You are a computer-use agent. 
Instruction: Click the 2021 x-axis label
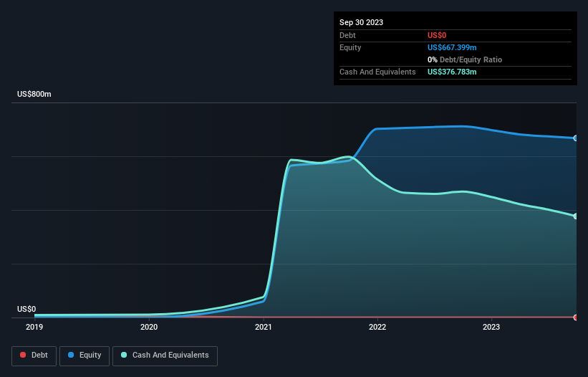[264, 327]
